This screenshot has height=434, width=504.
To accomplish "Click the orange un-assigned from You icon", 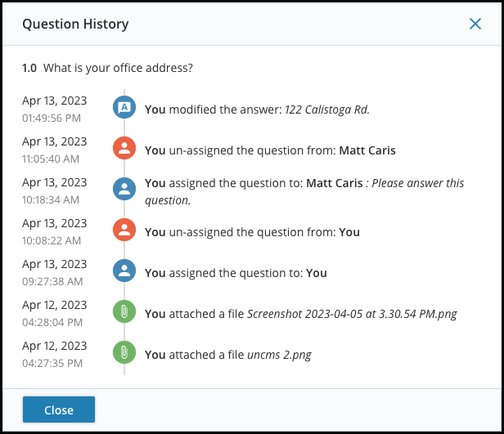I will coord(124,230).
